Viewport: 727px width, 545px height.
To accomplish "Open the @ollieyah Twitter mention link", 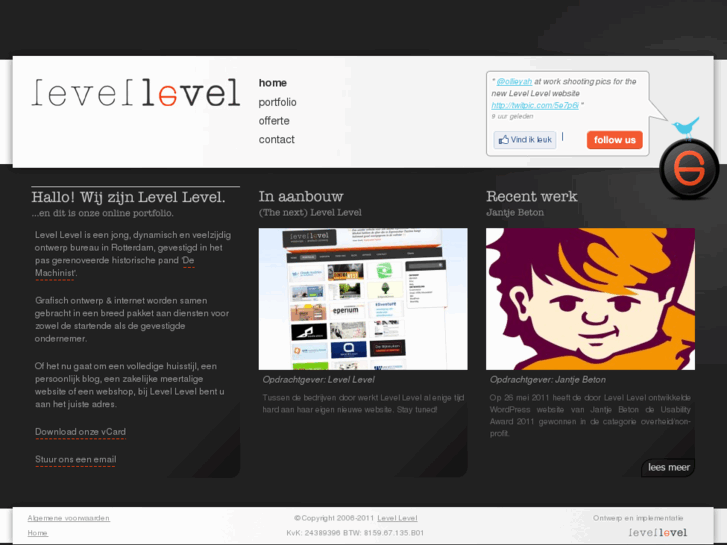I will tap(514, 82).
